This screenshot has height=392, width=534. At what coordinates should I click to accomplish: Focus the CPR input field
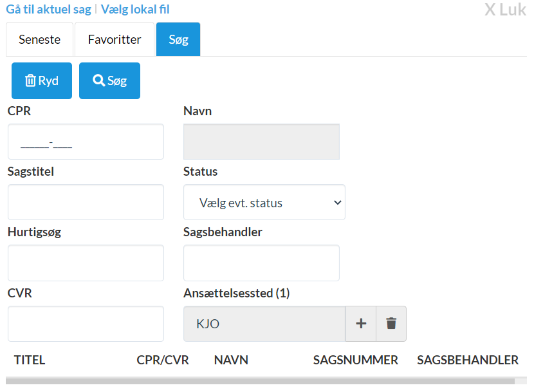(x=86, y=142)
